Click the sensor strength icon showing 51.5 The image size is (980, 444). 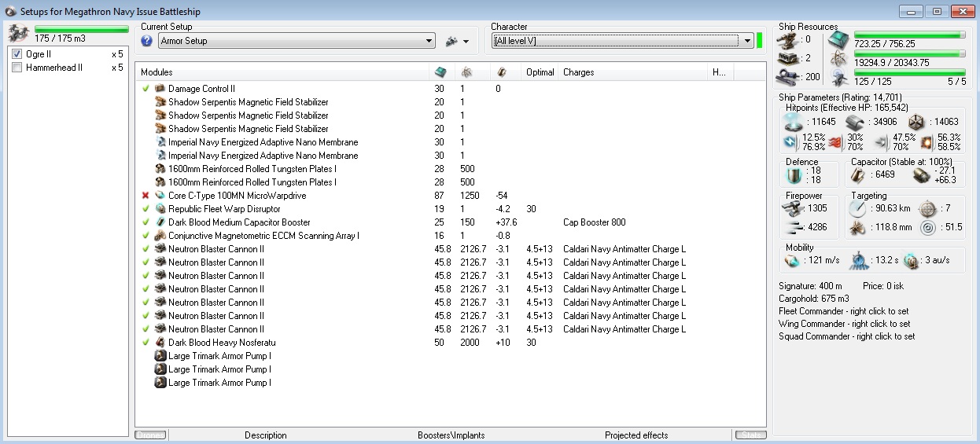928,227
